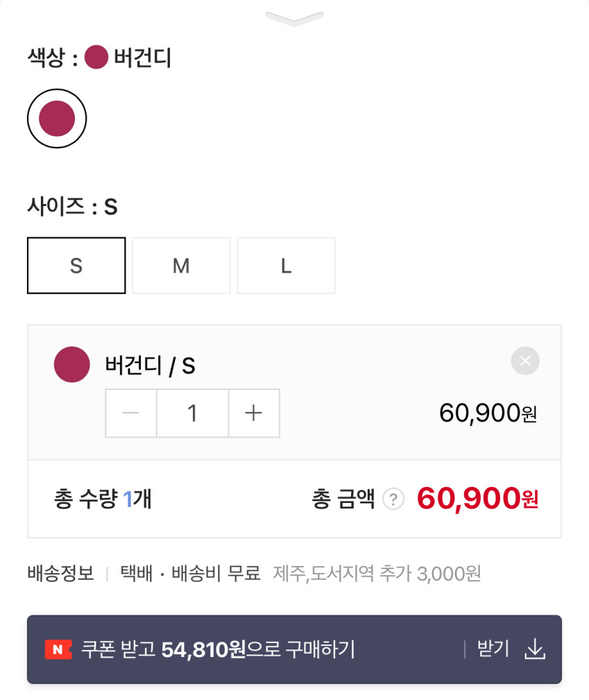Screen dimensions: 589x700
Task: Decrease quantity with the minus button
Action: click(x=131, y=413)
